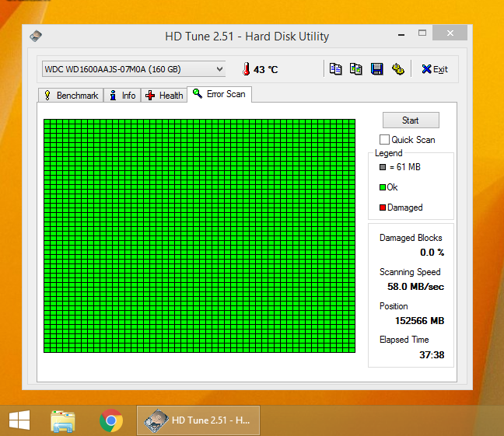Viewport: 504px width, 436px height.
Task: Click the HD Tune 2.51 taskbar button
Action: 198,420
